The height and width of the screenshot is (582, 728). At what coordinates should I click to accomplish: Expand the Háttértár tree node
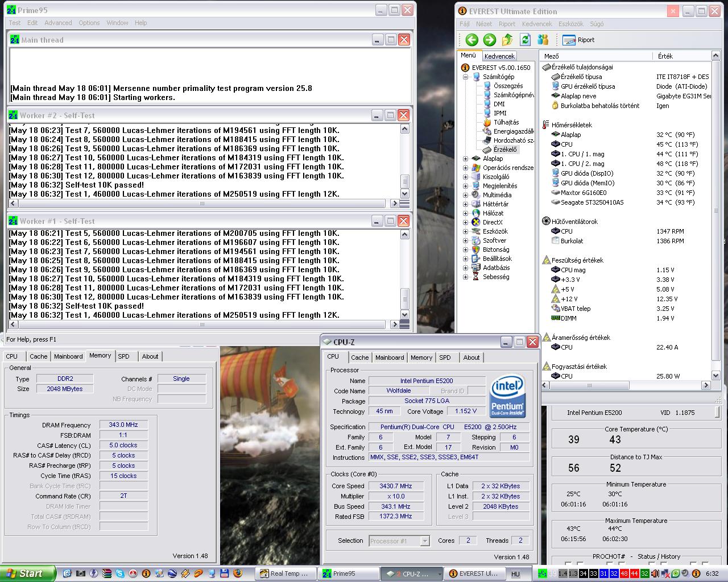pyautogui.click(x=465, y=204)
